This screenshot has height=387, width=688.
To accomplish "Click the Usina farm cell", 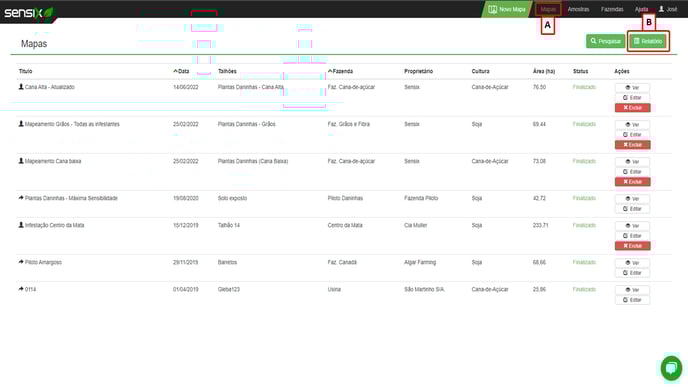I will click(x=334, y=289).
